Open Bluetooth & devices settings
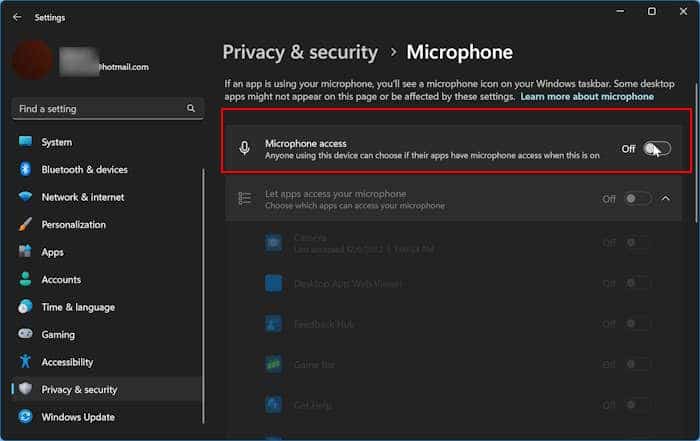The height and width of the screenshot is (441, 700). click(107, 170)
